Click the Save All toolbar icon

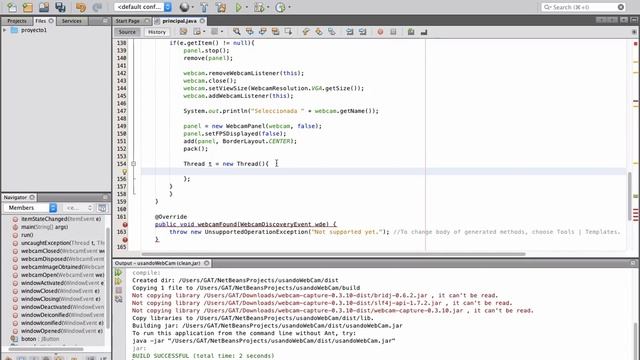coord(60,7)
